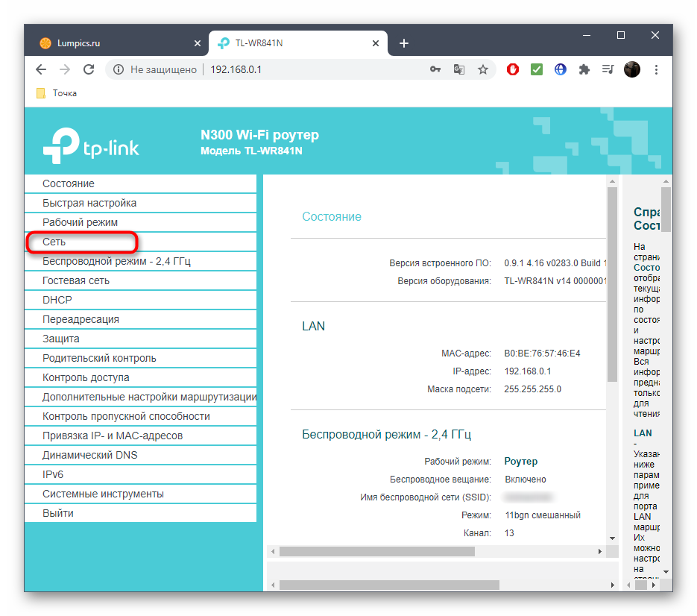The width and height of the screenshot is (697, 616).
Task: Click the Состояние page heading
Action: [x=332, y=216]
